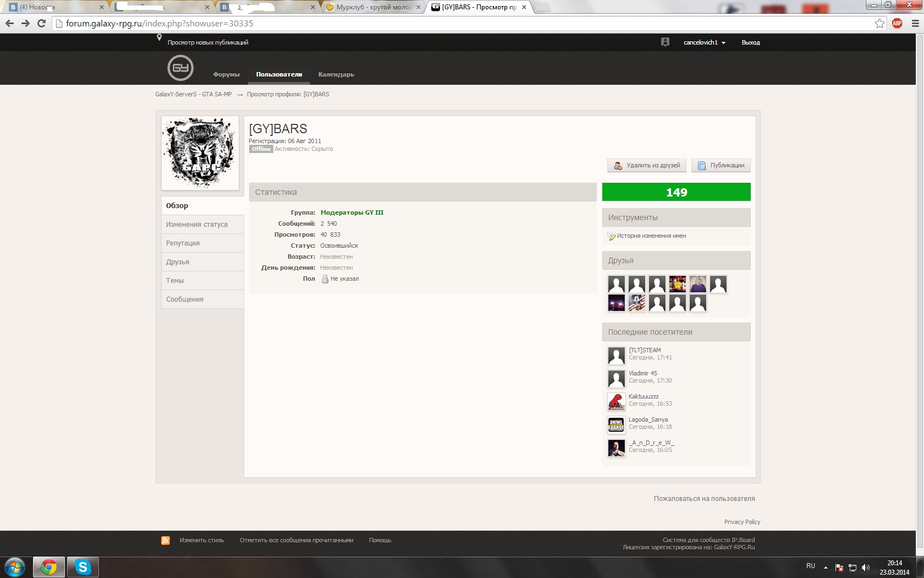Expand the cancelovich1 user dropdown
Viewport: 924px width, 578px height.
[705, 42]
